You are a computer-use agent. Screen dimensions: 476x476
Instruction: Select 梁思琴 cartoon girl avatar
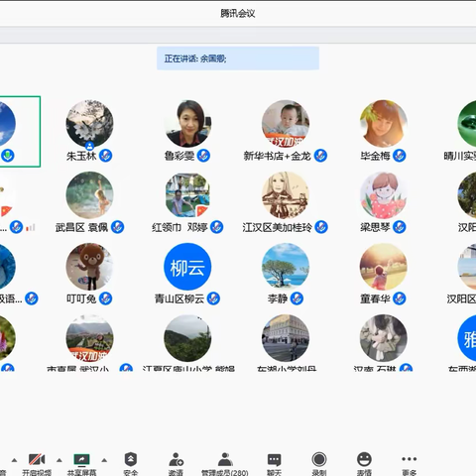click(x=384, y=195)
